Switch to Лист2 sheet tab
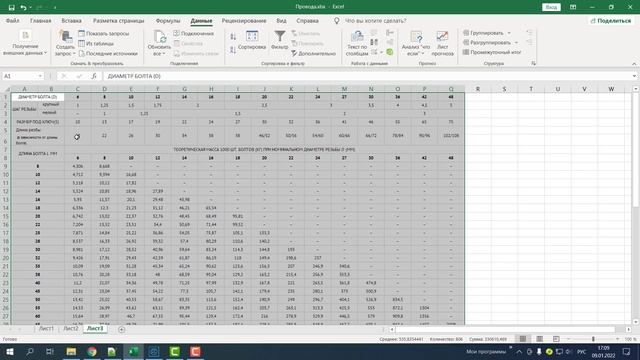Image resolution: width=640 pixels, height=360 pixels. 71,329
